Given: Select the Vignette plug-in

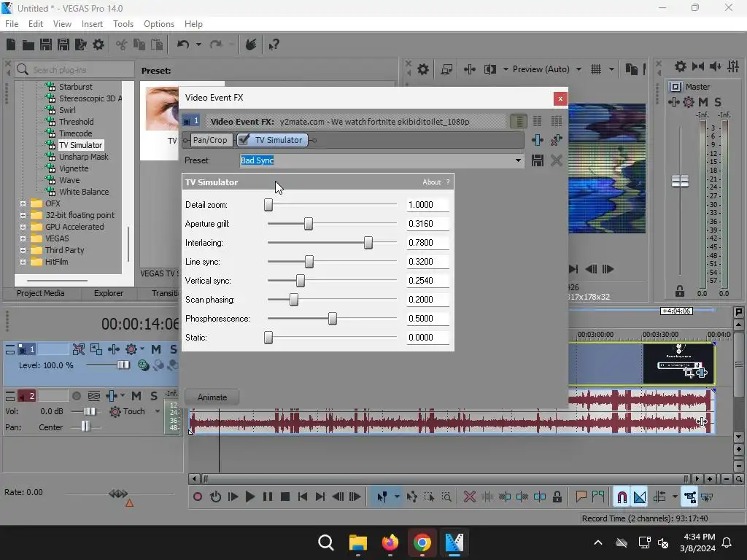Looking at the screenshot, I should (x=74, y=168).
